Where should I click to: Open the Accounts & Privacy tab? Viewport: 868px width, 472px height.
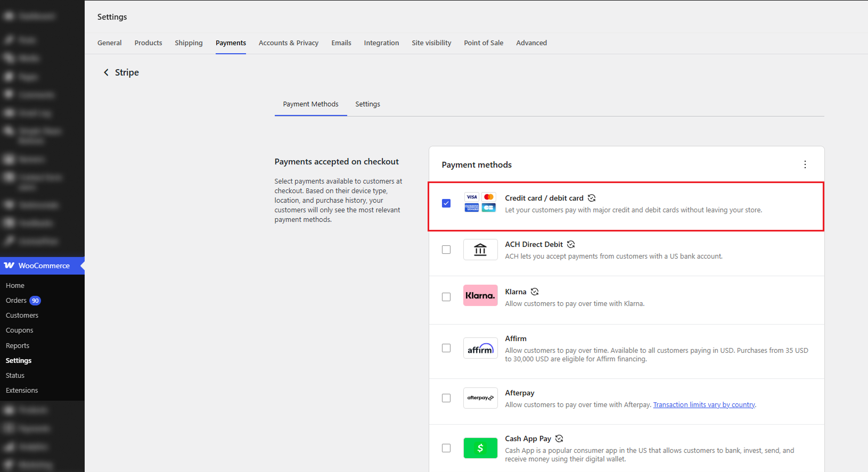tap(289, 43)
